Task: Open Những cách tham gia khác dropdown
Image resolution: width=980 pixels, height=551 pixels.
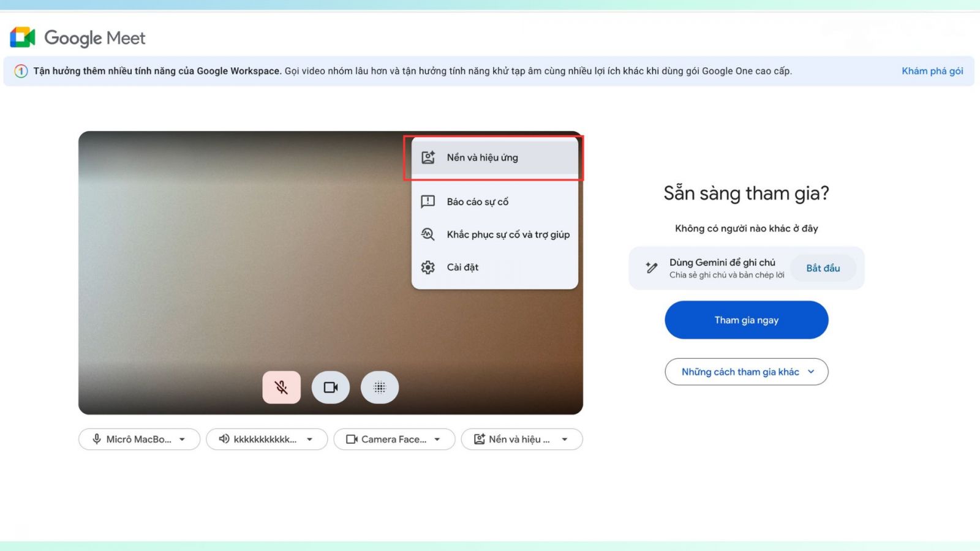Action: (746, 372)
